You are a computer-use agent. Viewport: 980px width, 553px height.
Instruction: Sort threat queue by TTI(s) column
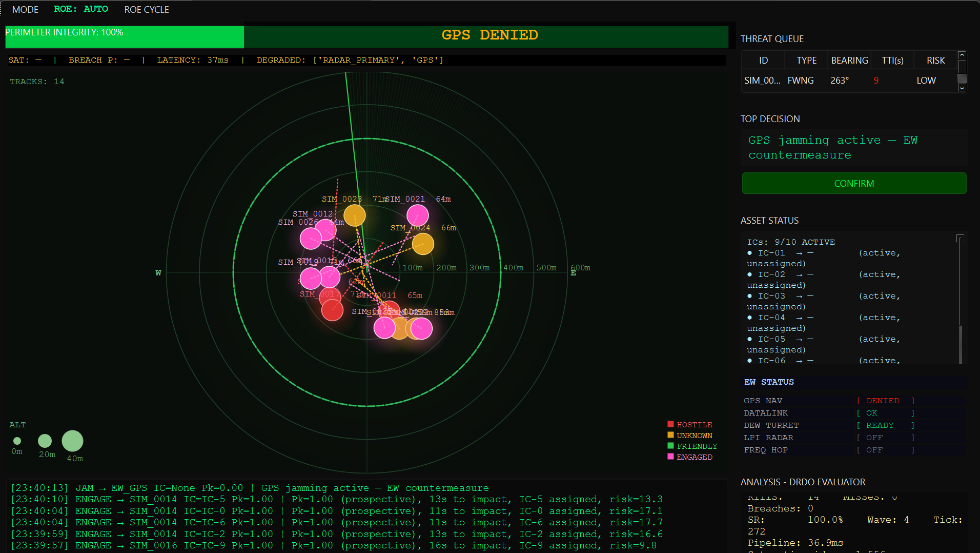(x=892, y=61)
